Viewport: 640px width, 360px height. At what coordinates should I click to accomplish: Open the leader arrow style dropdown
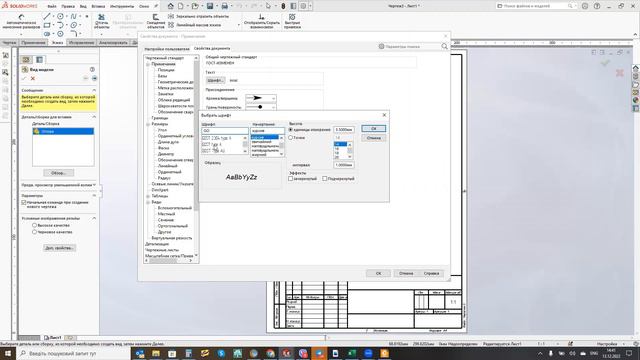tap(261, 98)
